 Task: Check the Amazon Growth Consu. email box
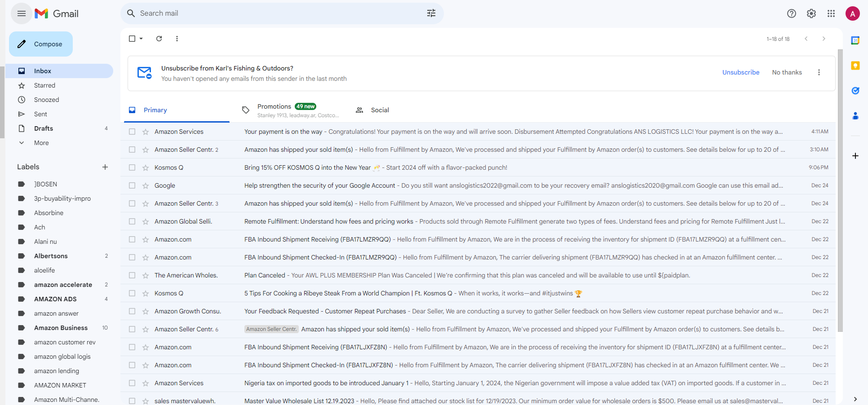pyautogui.click(x=132, y=311)
